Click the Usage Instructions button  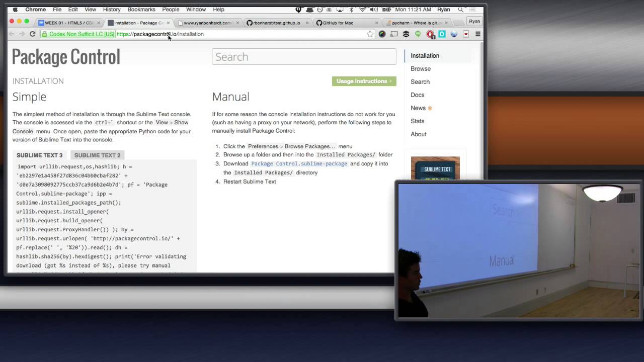(x=364, y=81)
